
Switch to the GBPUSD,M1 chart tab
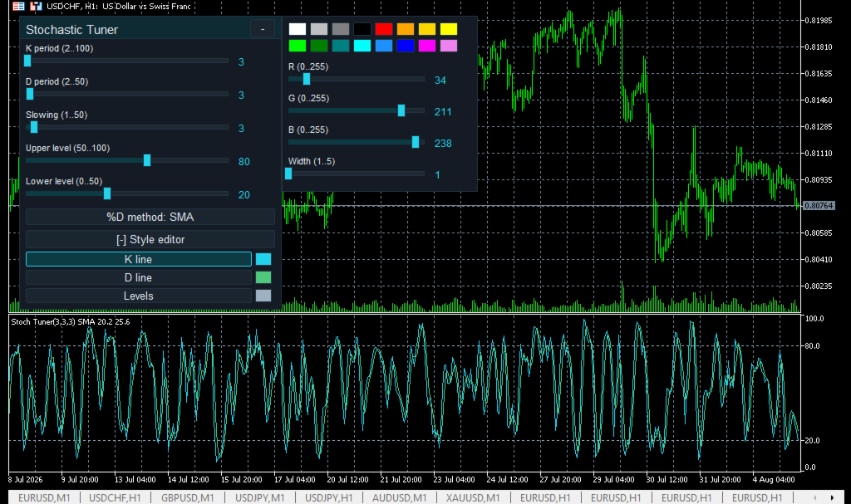[187, 497]
